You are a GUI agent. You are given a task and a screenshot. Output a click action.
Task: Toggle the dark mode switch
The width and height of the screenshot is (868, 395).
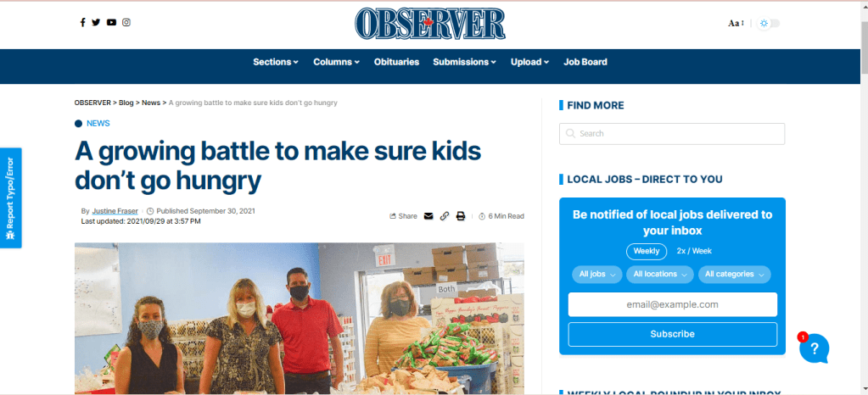pyautogui.click(x=770, y=23)
